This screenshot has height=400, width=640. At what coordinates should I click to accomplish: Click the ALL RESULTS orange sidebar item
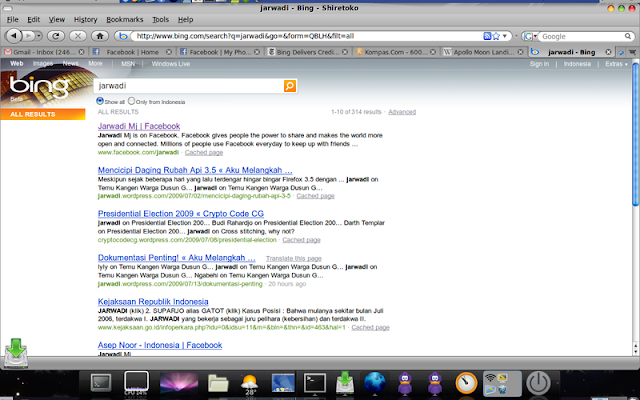43,114
